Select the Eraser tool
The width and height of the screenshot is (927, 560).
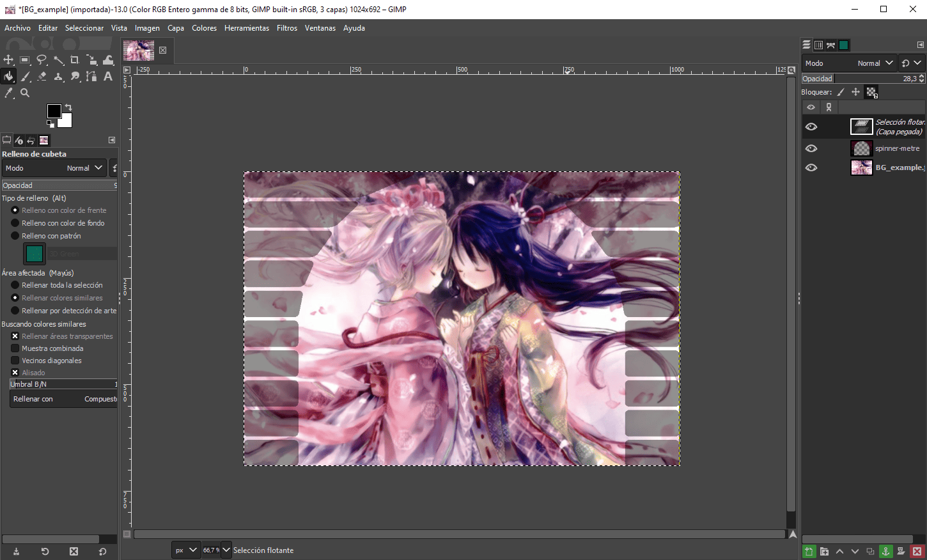[x=42, y=77]
